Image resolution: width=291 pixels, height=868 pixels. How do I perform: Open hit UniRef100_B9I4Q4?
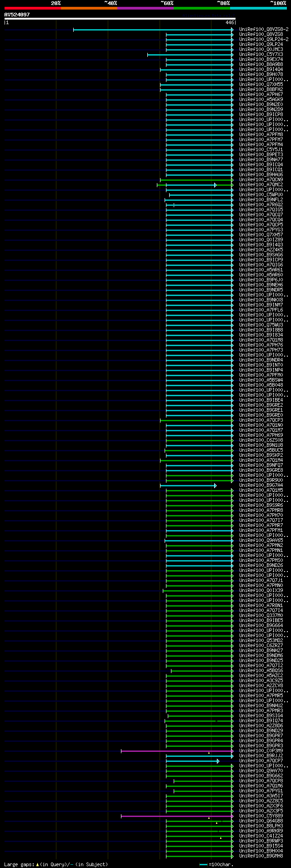[x=261, y=69]
